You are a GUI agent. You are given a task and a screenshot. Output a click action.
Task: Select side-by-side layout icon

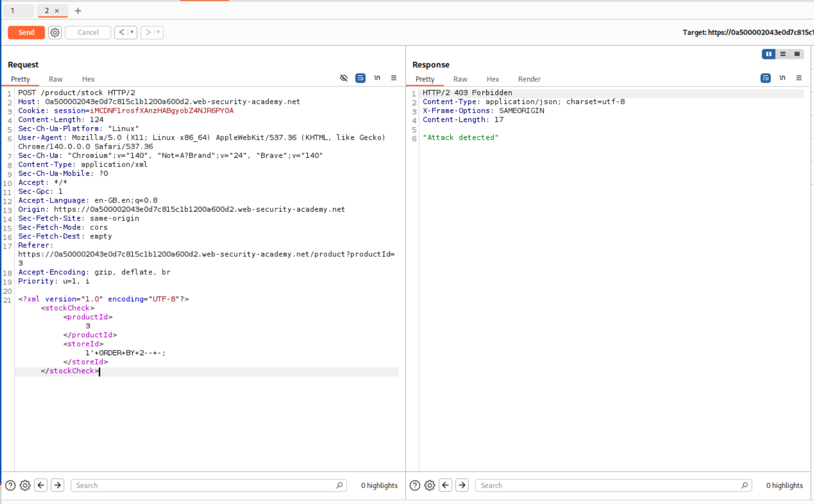point(768,54)
